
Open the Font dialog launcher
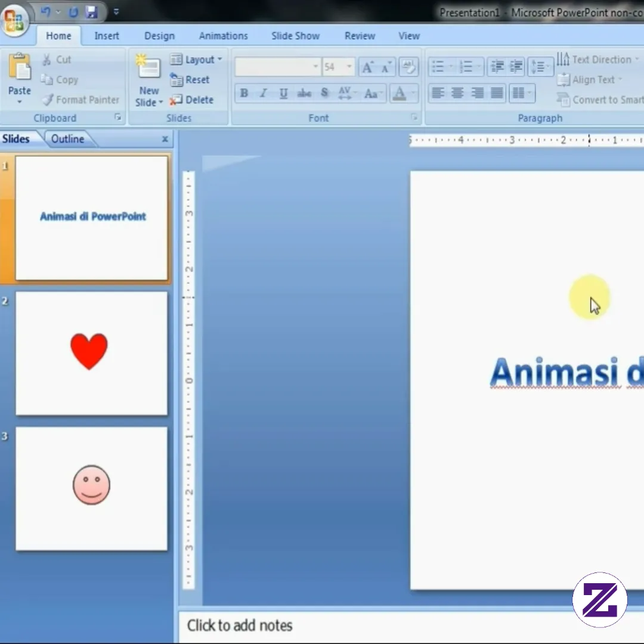415,118
